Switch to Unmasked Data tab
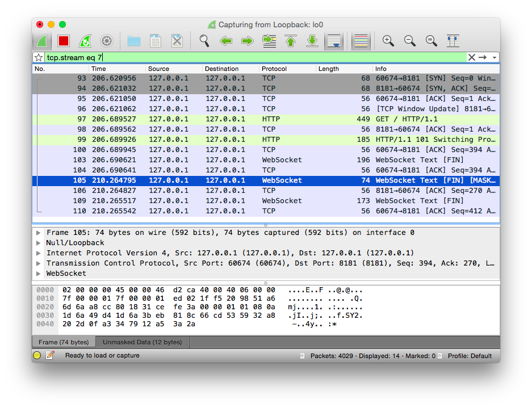The width and height of the screenshot is (532, 408). coord(142,342)
